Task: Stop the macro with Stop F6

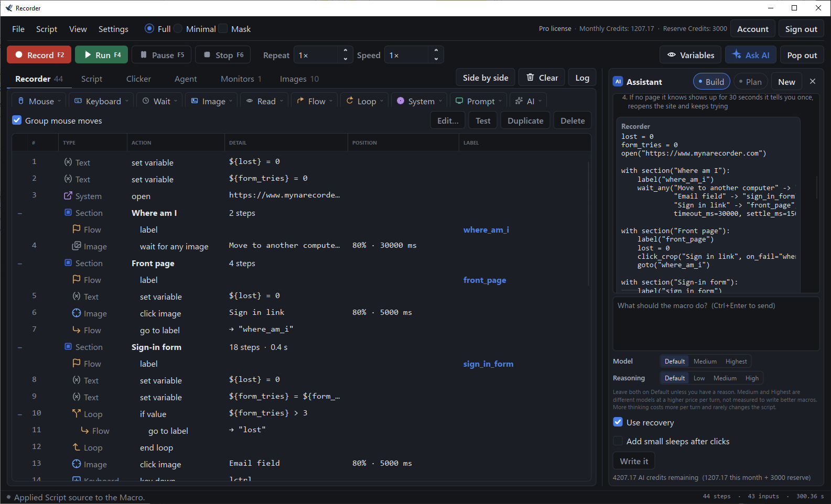Action: pyautogui.click(x=223, y=55)
